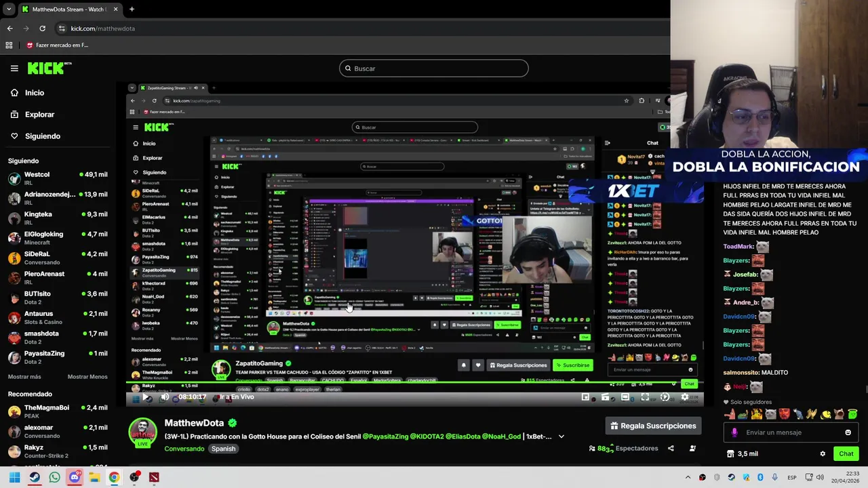Open chat settings gear icon
This screenshot has width=868, height=488.
pos(823,454)
